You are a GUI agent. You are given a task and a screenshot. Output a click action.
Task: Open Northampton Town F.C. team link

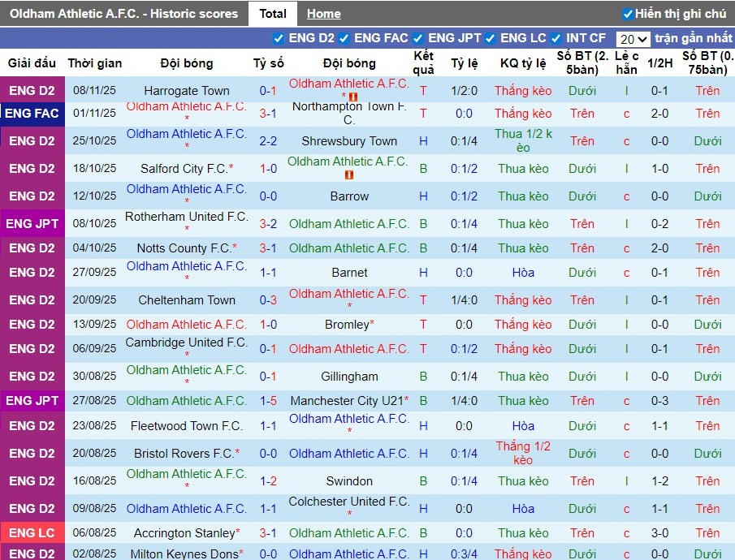tap(349, 113)
